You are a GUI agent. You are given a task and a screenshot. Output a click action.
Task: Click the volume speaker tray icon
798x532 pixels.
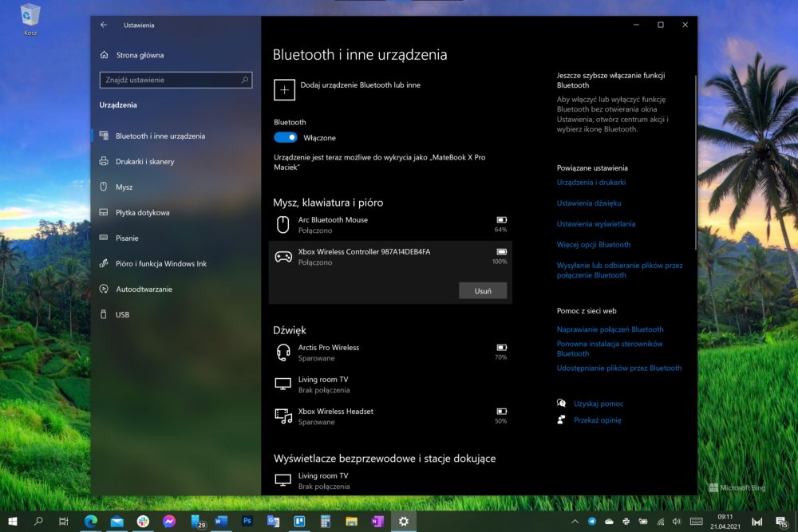coord(677,522)
